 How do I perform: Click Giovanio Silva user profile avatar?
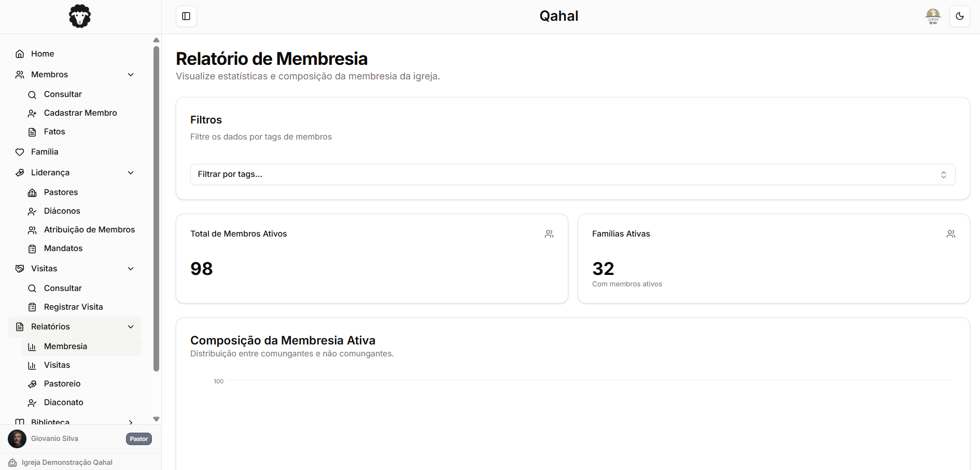coord(17,439)
